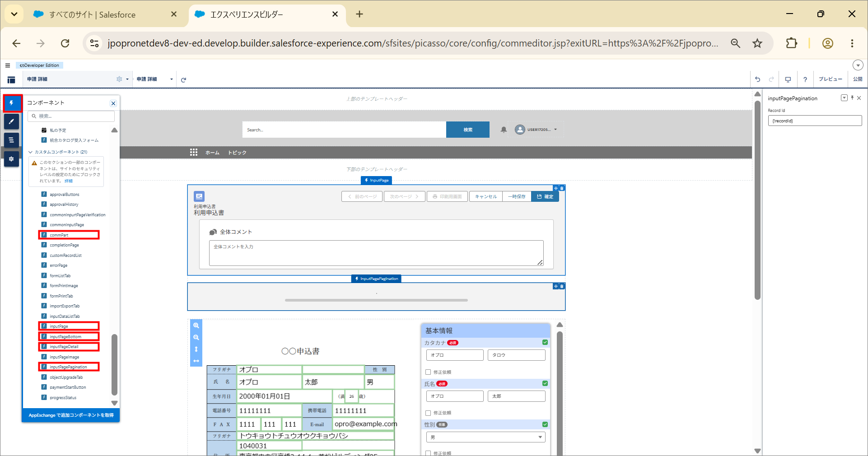Open the 性別 dropdown showing 男
This screenshot has height=456, width=868.
point(485,437)
